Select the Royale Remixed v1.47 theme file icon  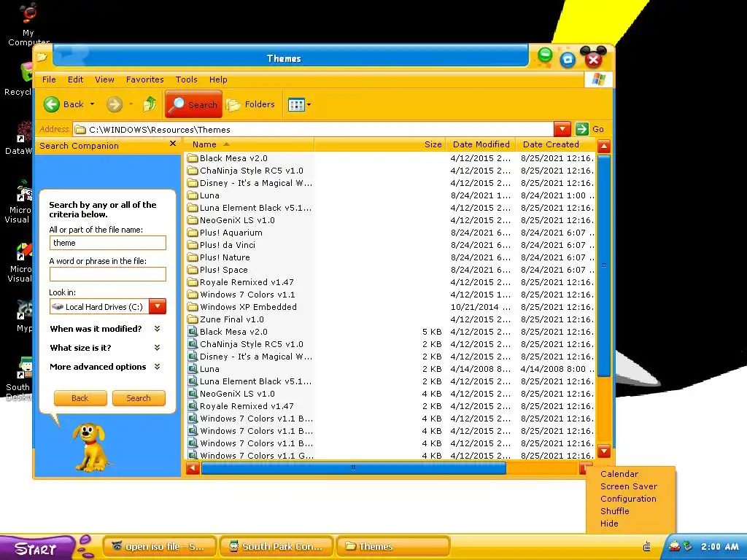(x=193, y=405)
